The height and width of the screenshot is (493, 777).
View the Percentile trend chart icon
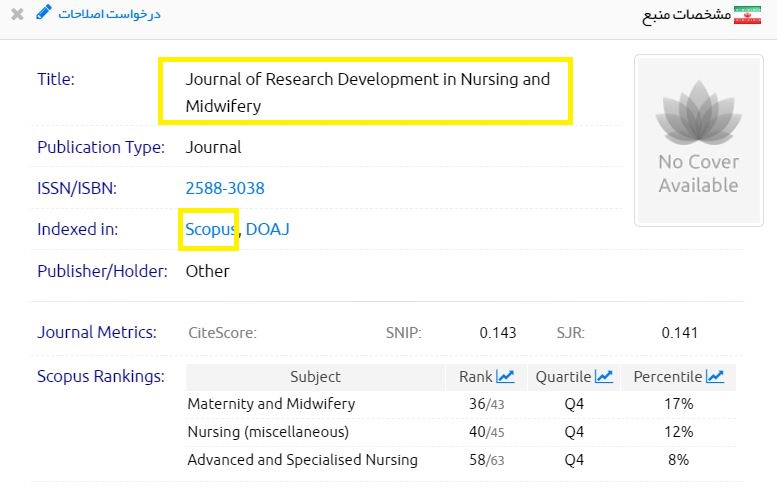pos(714,377)
